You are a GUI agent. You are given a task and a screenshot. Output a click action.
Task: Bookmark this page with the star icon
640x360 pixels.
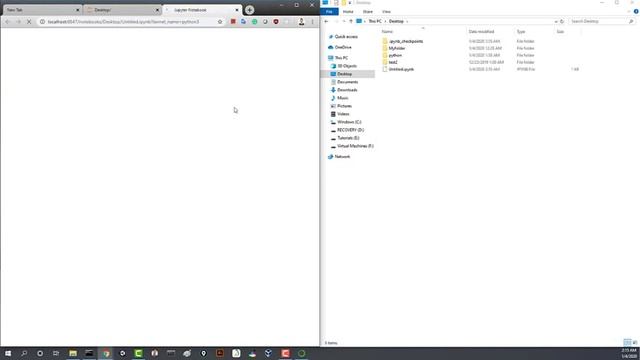coord(220,22)
